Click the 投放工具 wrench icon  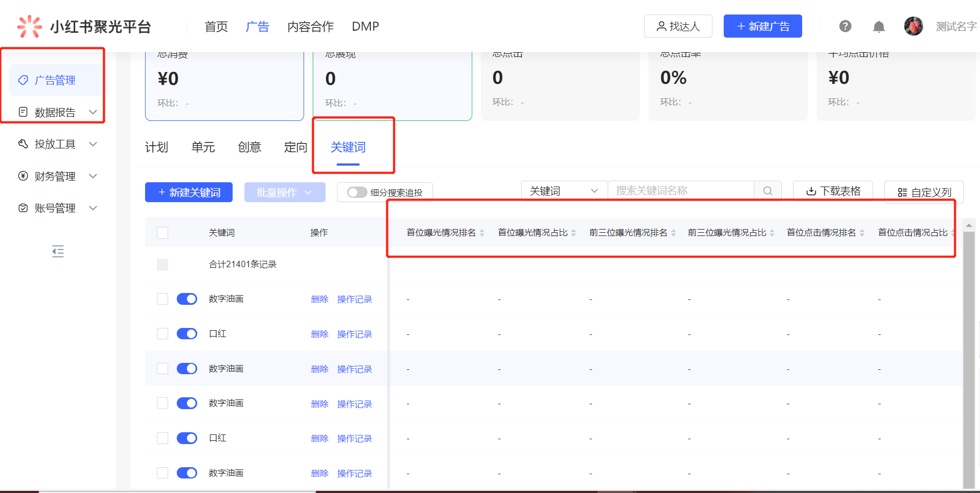pos(23,144)
